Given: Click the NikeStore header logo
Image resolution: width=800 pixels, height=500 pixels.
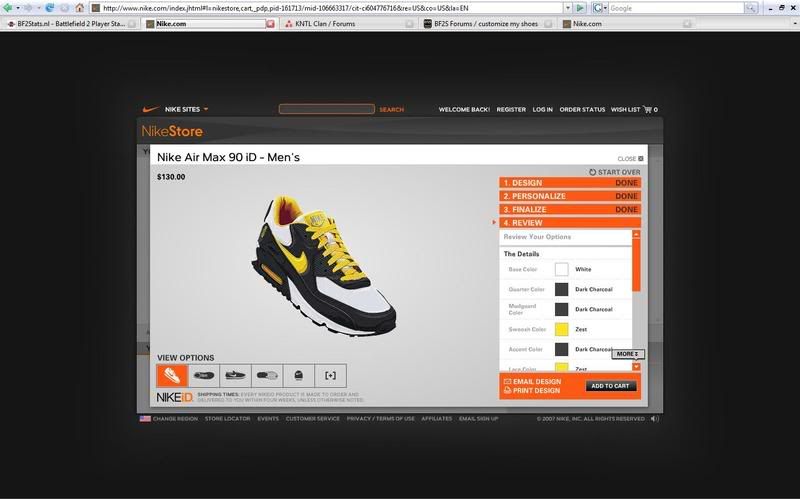Looking at the screenshot, I should point(172,131).
